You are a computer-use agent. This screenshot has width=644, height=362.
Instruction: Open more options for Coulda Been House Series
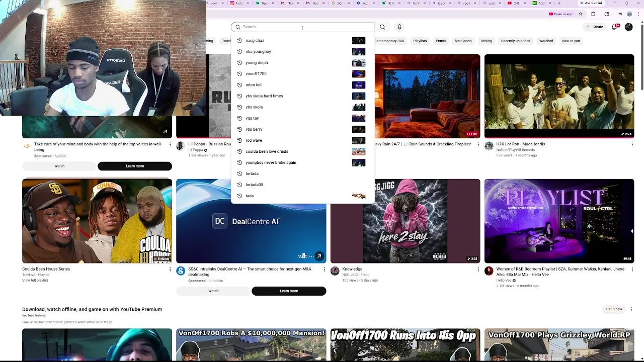click(x=170, y=269)
